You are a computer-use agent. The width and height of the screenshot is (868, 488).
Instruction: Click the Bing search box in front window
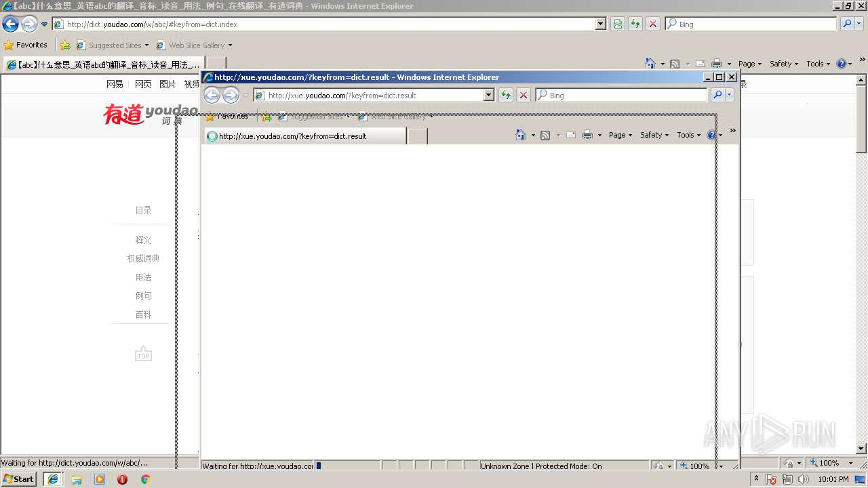(621, 96)
